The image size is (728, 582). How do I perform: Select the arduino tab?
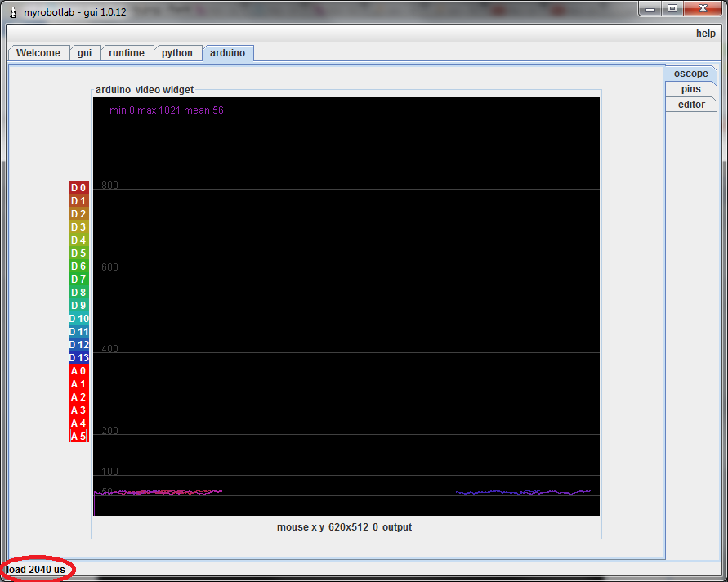[227, 53]
